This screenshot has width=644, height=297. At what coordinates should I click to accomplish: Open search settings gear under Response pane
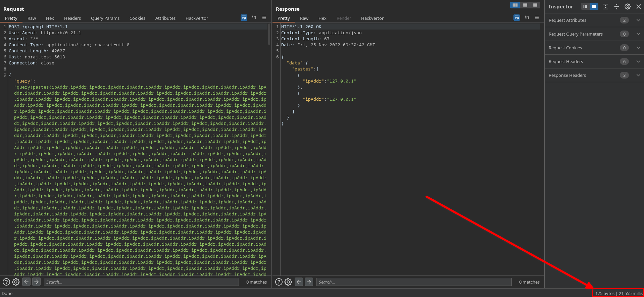[x=288, y=282]
